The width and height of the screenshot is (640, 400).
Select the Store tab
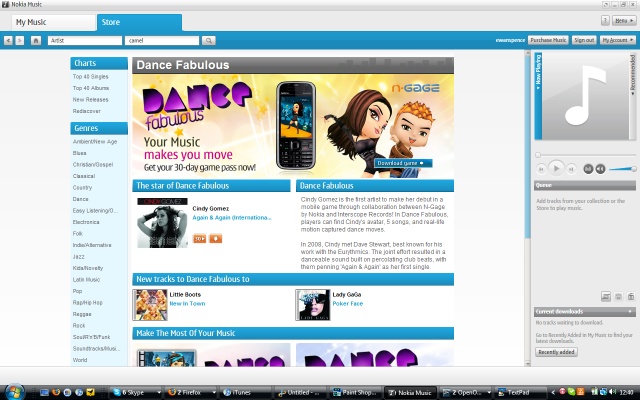pos(139,22)
